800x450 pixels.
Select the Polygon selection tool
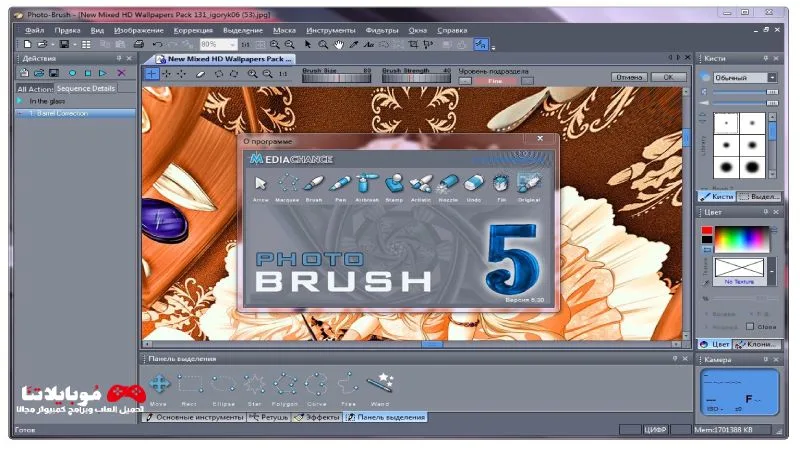coord(285,384)
